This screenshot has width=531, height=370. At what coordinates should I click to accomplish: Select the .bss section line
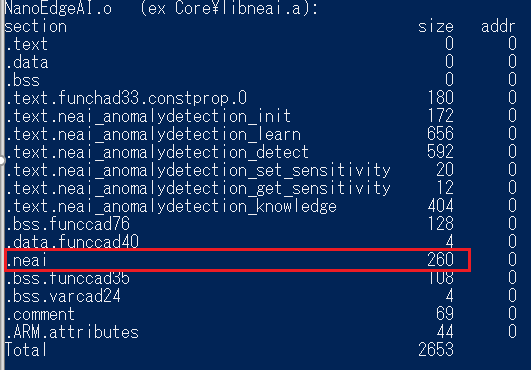pyautogui.click(x=261, y=80)
